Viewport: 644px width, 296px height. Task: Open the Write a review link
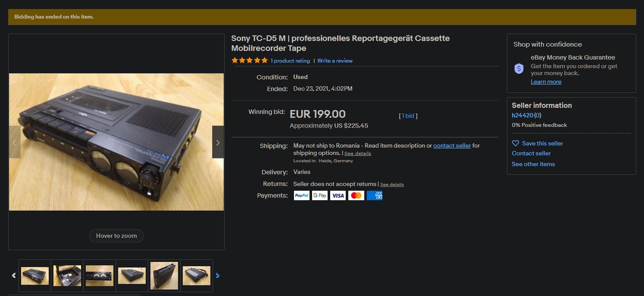[335, 61]
